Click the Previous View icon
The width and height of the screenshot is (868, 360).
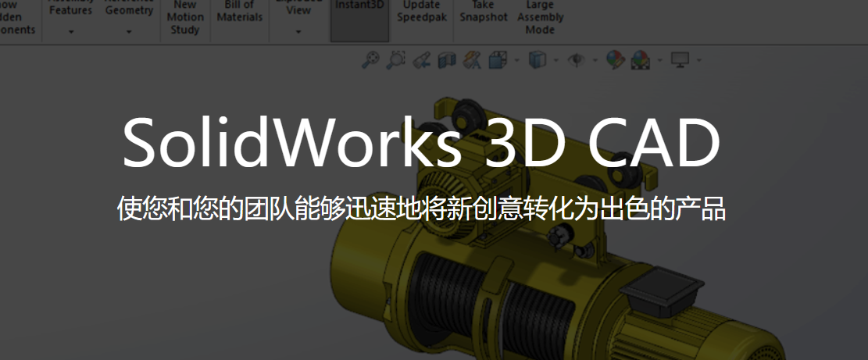tap(422, 59)
